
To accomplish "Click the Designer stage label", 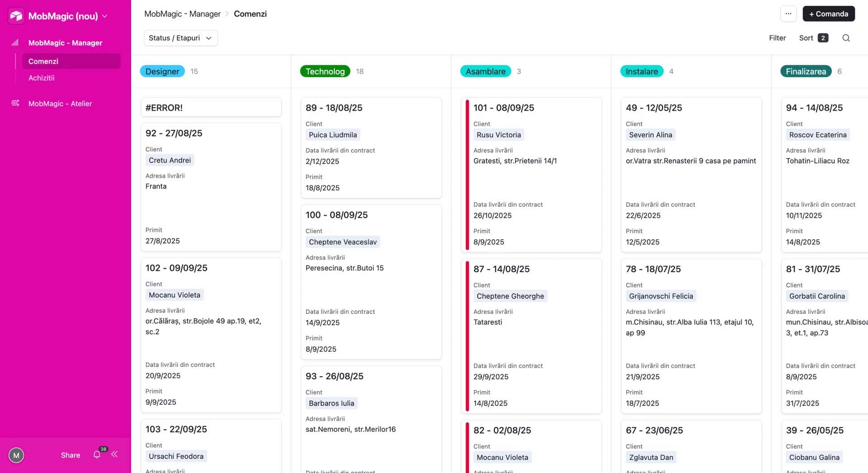I will coord(162,71).
